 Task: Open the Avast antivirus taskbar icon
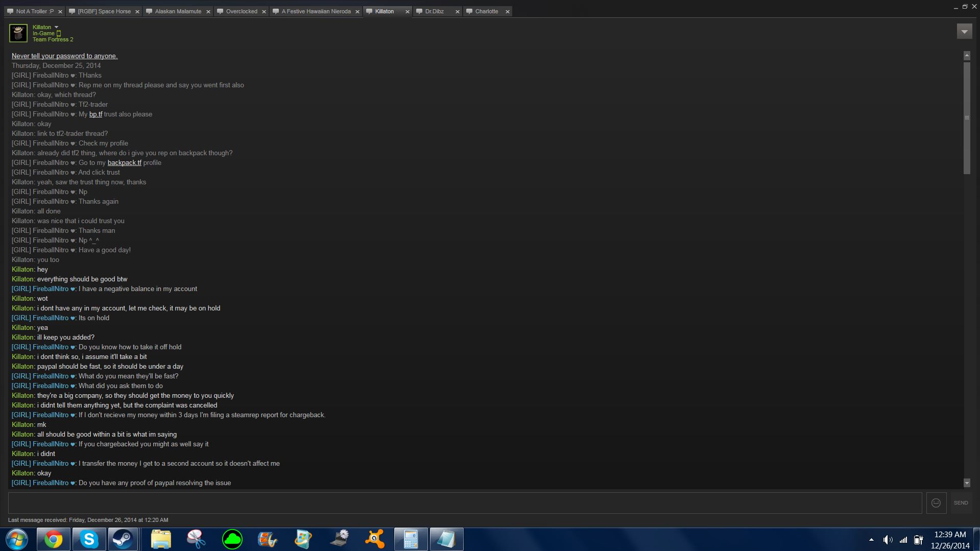[375, 539]
